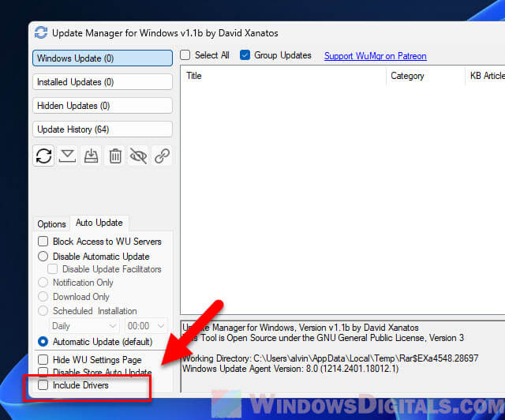Follow Support WuMgr on Patreon link

click(376, 56)
